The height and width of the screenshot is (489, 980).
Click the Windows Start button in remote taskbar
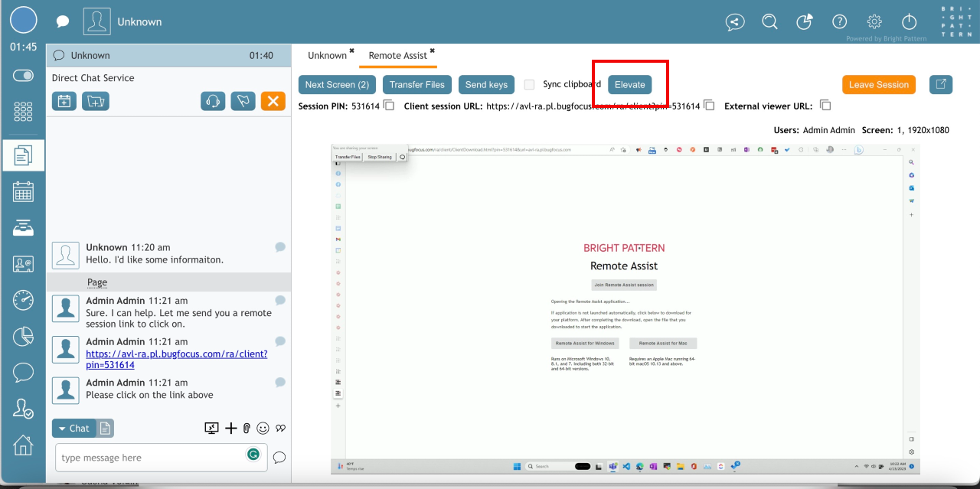tap(516, 466)
